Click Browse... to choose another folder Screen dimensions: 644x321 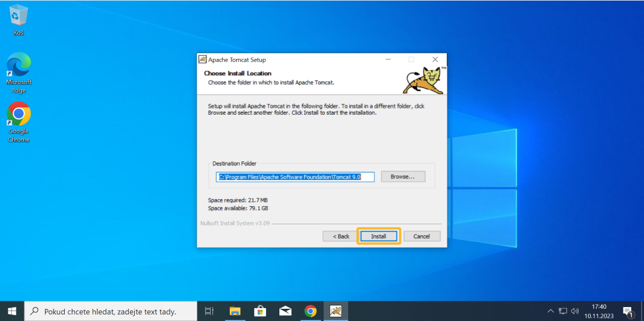[402, 177]
